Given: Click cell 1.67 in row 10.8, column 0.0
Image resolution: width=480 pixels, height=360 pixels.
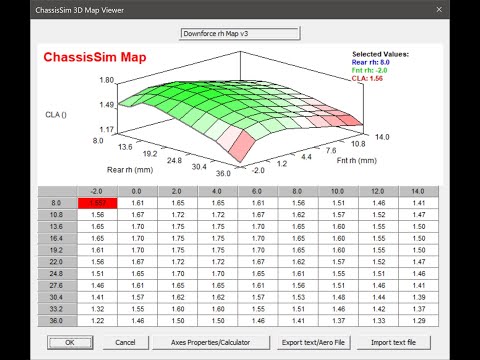Looking at the screenshot, I should click(138, 215).
